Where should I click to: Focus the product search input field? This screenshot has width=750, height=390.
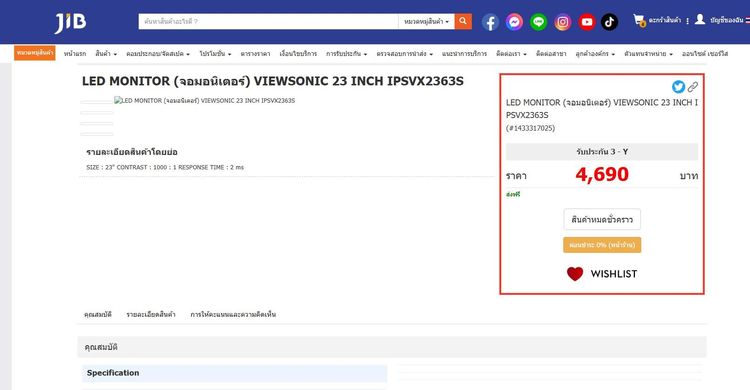tap(268, 21)
